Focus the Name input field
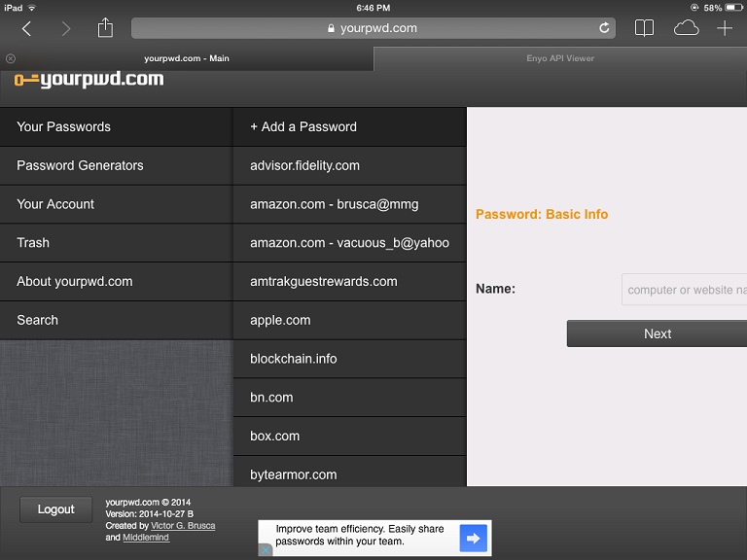 pos(684,290)
